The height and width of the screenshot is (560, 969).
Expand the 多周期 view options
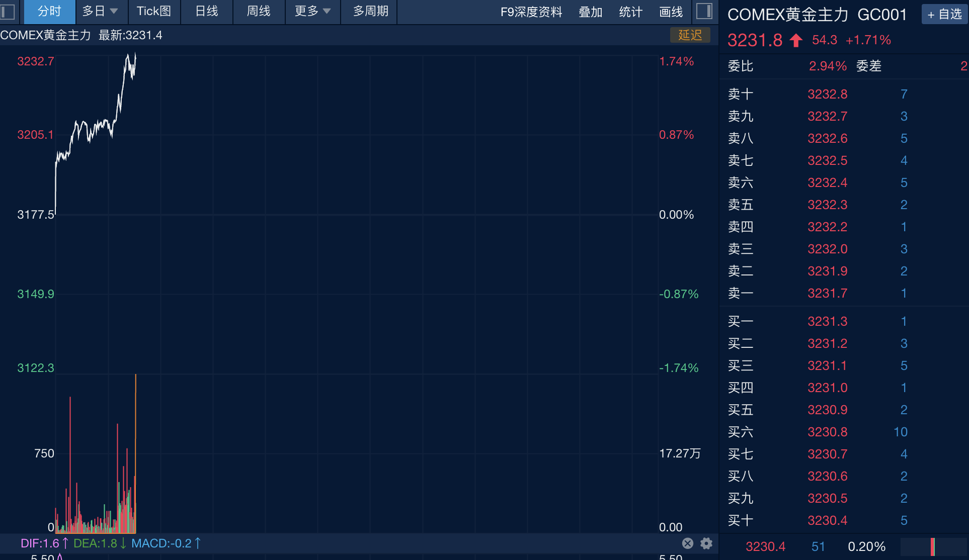tap(368, 12)
